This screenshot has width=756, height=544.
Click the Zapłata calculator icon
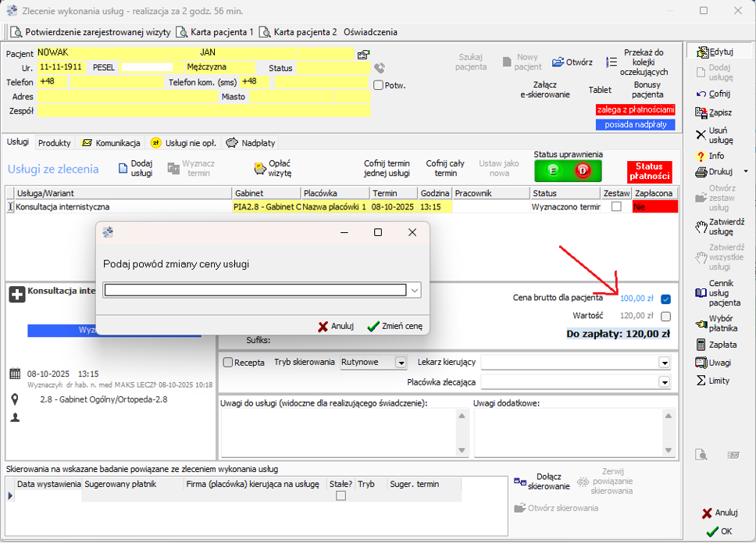pyautogui.click(x=701, y=345)
